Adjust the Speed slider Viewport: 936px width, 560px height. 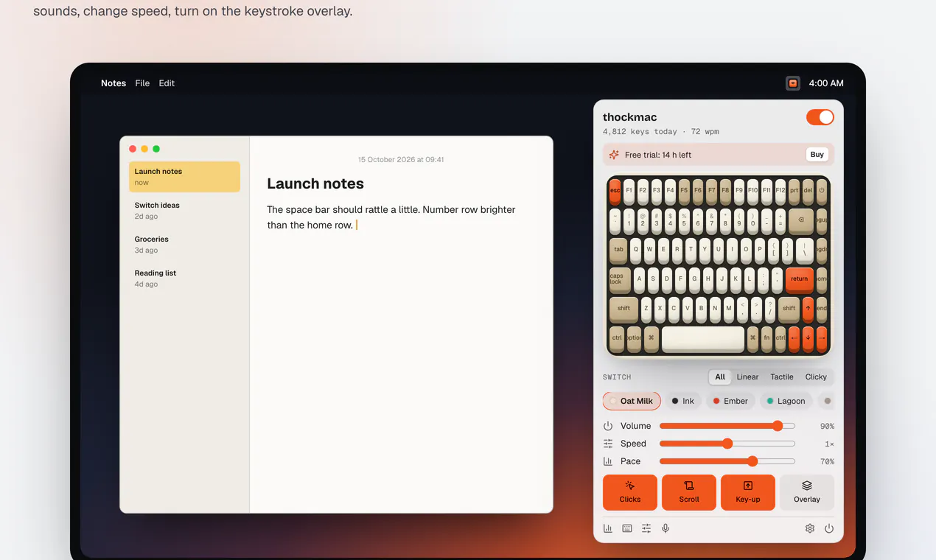point(727,444)
